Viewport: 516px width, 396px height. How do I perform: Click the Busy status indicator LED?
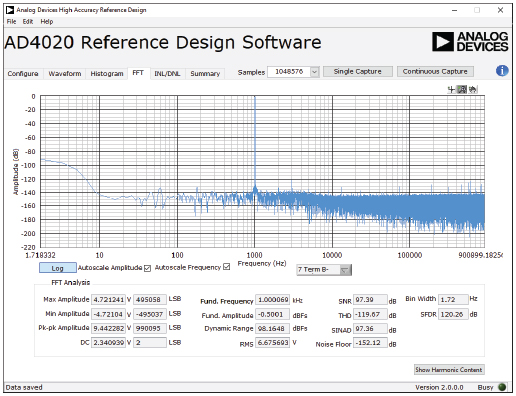click(x=502, y=387)
